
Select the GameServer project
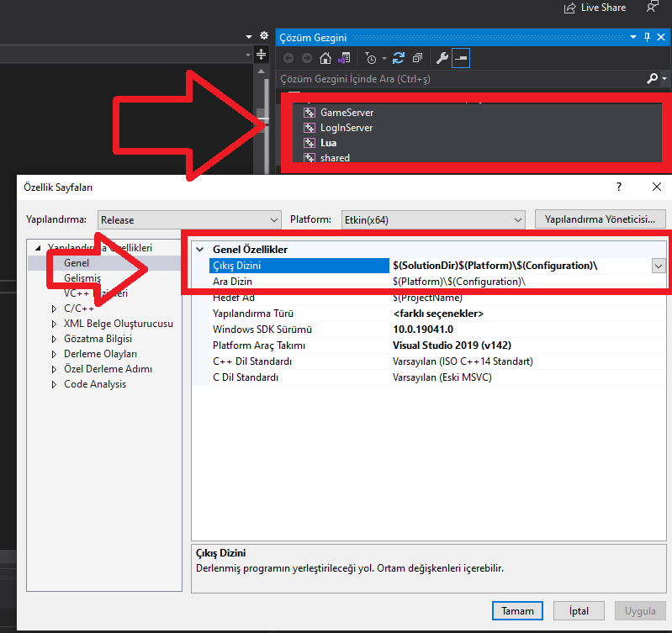pyautogui.click(x=347, y=113)
